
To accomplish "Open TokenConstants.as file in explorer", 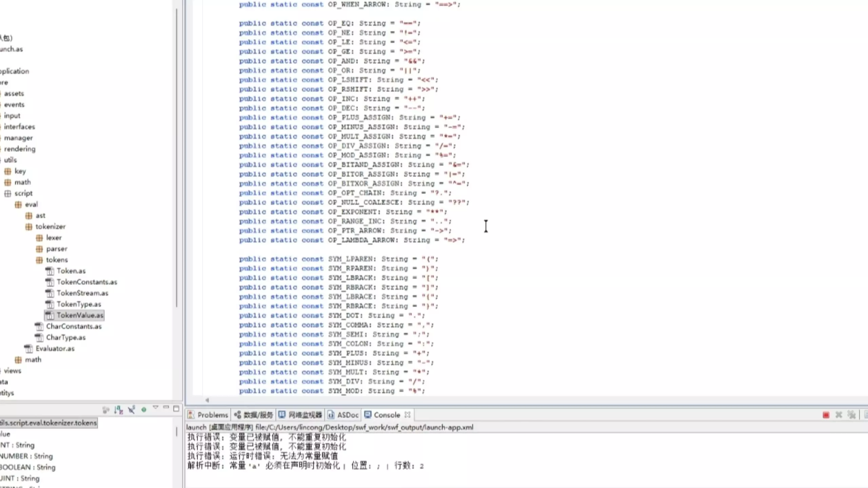I will pos(87,282).
